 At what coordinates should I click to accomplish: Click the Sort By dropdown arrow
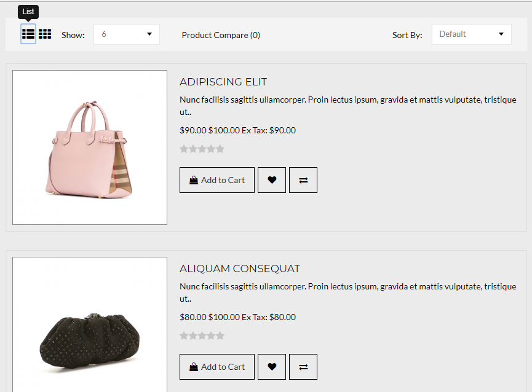pyautogui.click(x=501, y=34)
